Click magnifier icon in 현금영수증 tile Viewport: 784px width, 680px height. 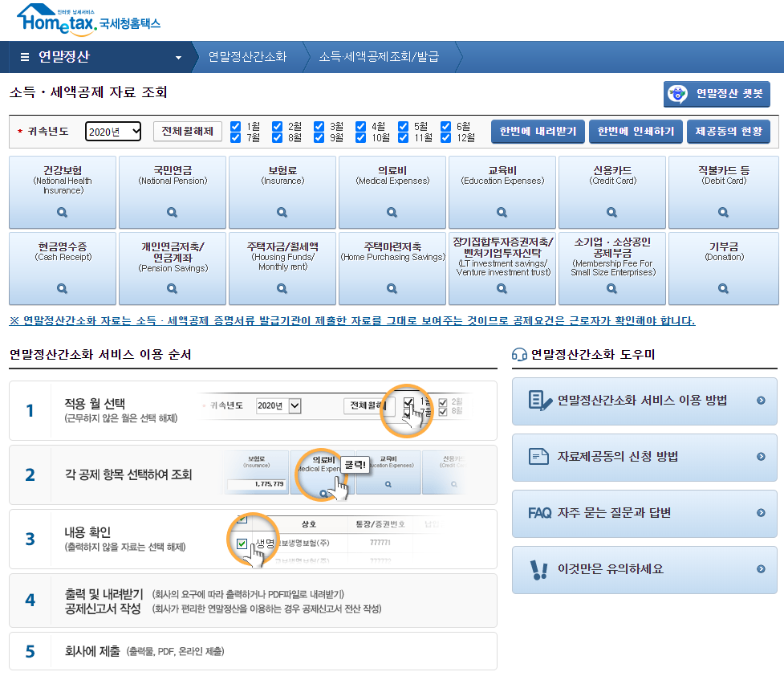point(62,288)
